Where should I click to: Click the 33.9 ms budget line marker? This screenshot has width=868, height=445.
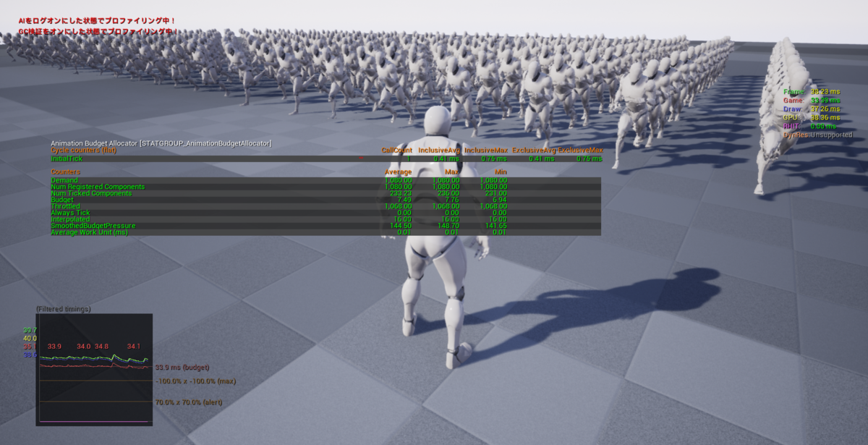pyautogui.click(x=182, y=367)
